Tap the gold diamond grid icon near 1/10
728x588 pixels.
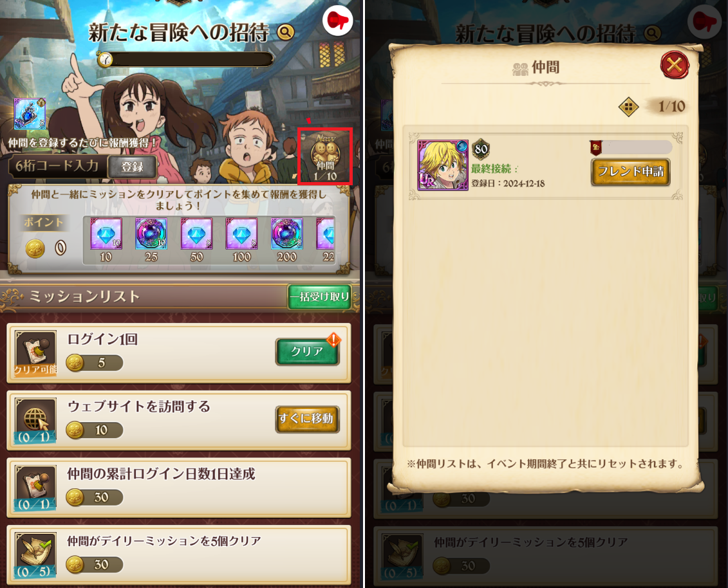click(x=628, y=107)
